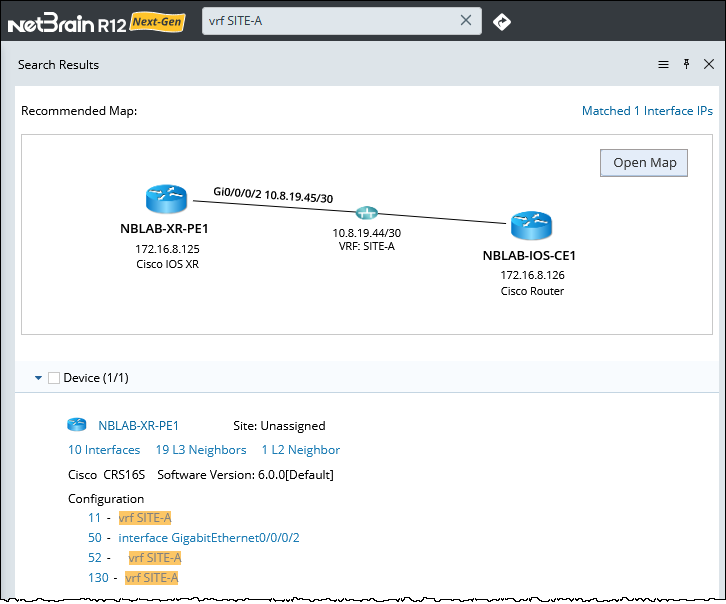Show the 1 L2 Neighbor
The image size is (726, 604).
coord(300,450)
